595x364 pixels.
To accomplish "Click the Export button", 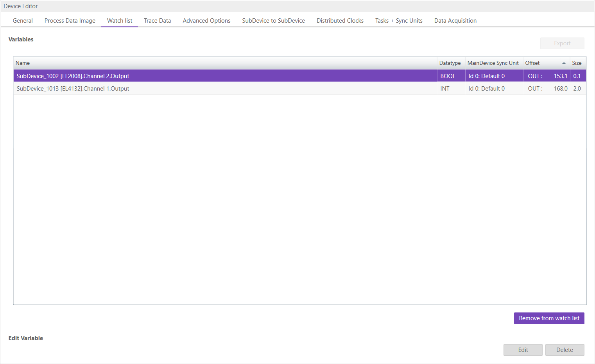I will (562, 43).
